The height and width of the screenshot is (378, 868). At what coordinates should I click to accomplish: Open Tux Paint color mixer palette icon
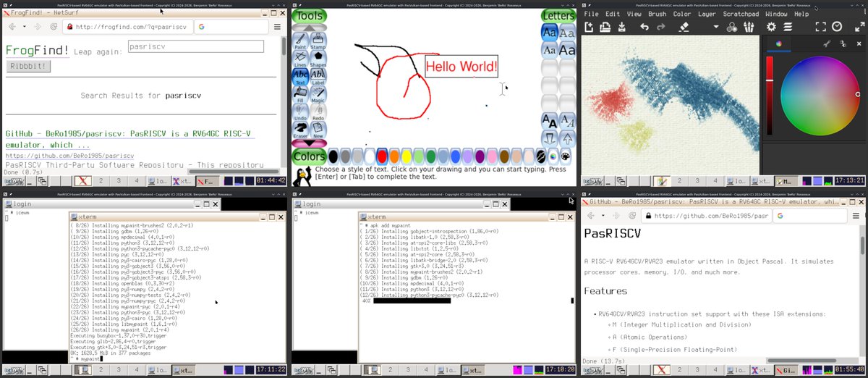pos(566,156)
